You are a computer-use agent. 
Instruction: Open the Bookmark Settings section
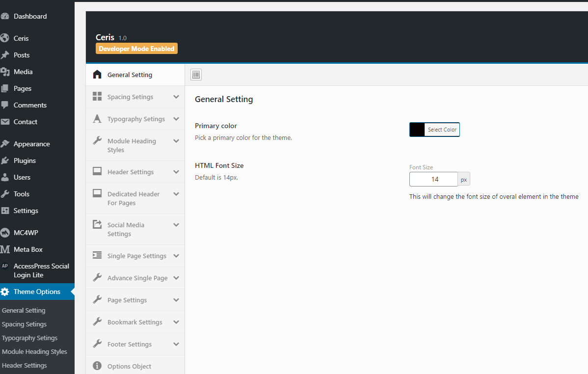pyautogui.click(x=135, y=322)
